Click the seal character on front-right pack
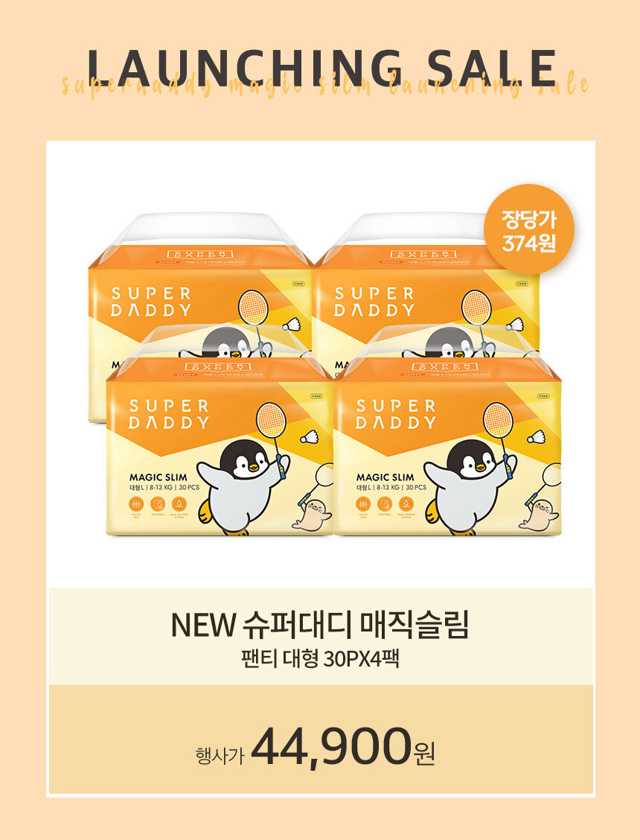This screenshot has width=640, height=840. 538,515
